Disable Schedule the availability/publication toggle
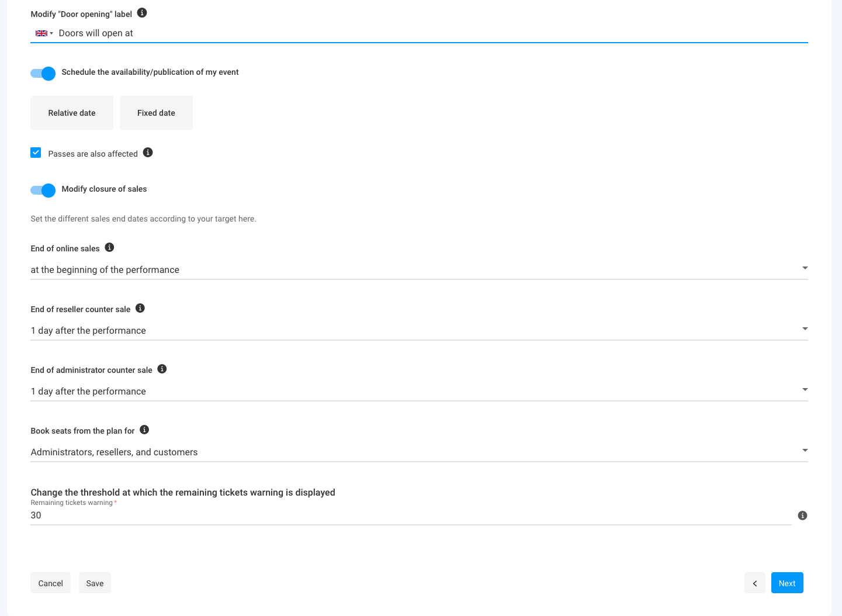842x616 pixels. coord(43,73)
